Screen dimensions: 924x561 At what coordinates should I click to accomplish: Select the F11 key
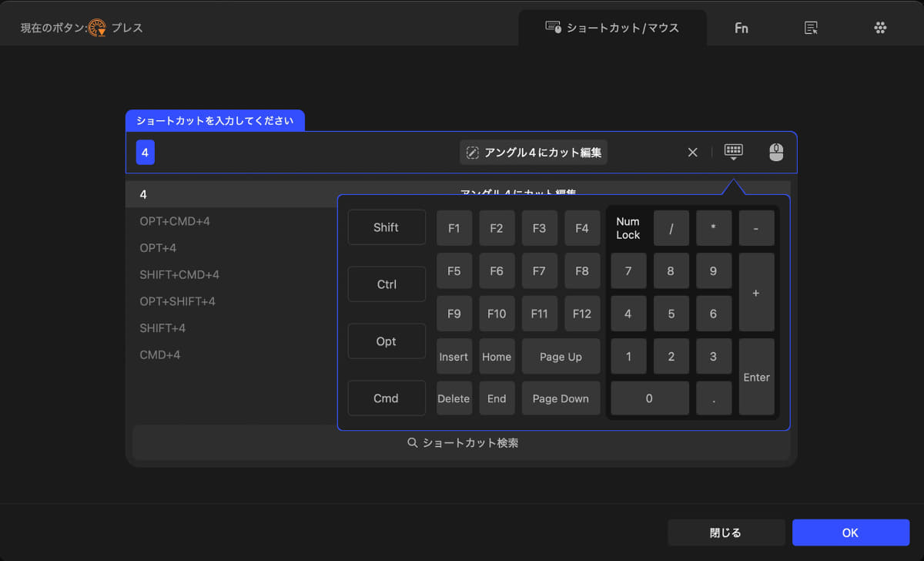point(539,314)
